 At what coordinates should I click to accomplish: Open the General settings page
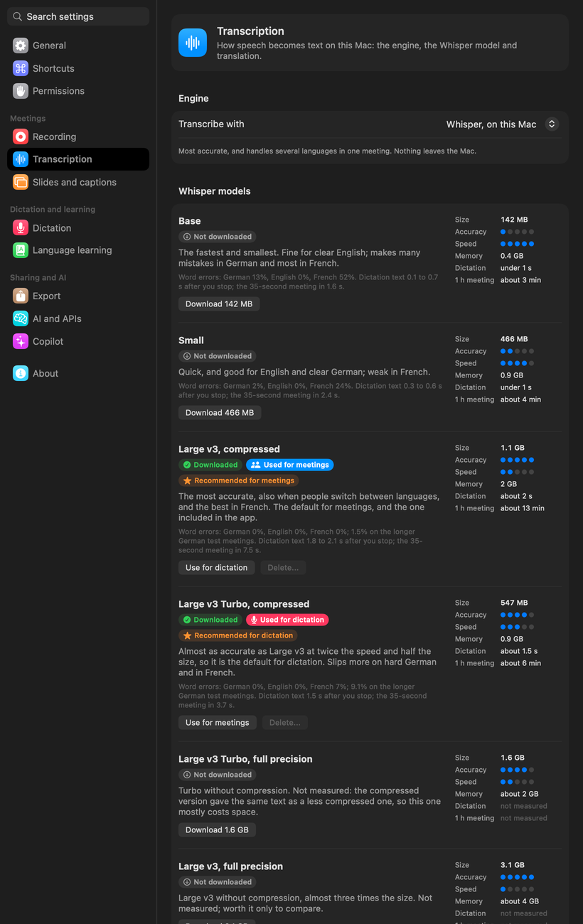pos(78,45)
